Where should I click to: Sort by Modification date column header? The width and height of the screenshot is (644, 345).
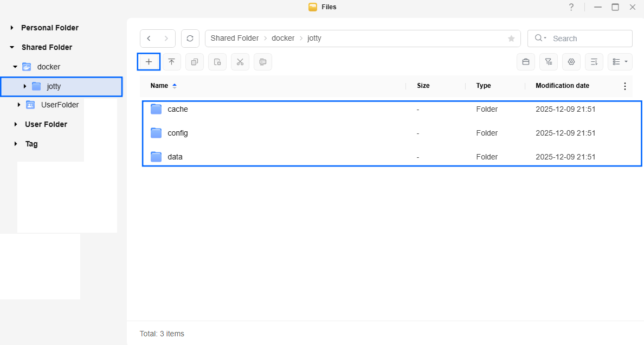tap(562, 86)
